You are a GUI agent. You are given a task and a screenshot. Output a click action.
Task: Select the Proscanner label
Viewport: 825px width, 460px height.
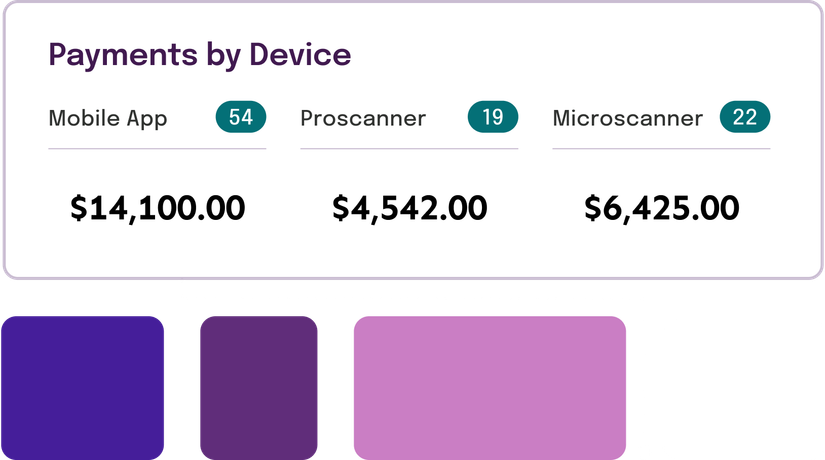[363, 118]
